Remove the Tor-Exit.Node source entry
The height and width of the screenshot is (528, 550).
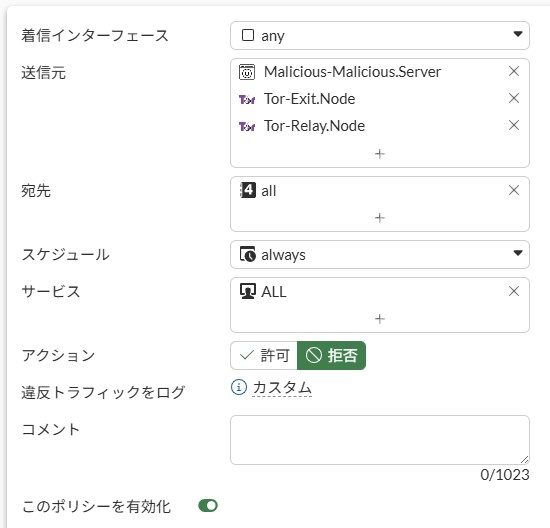point(514,98)
